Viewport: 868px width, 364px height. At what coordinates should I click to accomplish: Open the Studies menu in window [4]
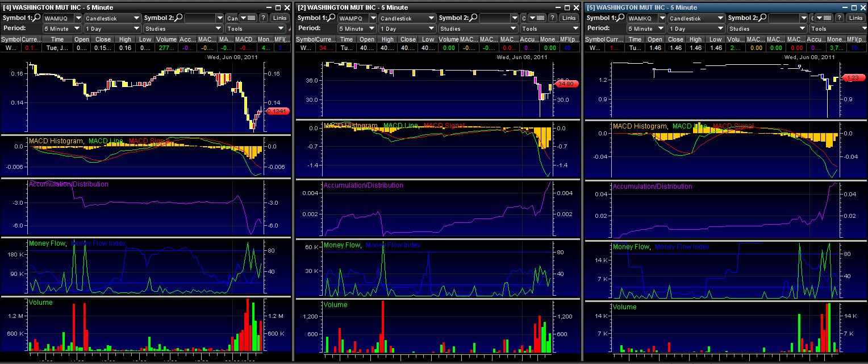tap(183, 28)
